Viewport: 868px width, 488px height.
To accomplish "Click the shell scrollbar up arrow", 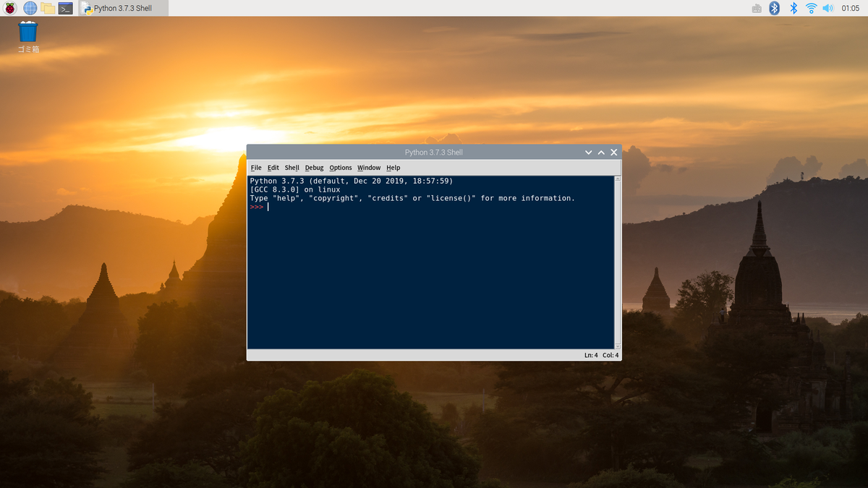I will click(617, 179).
